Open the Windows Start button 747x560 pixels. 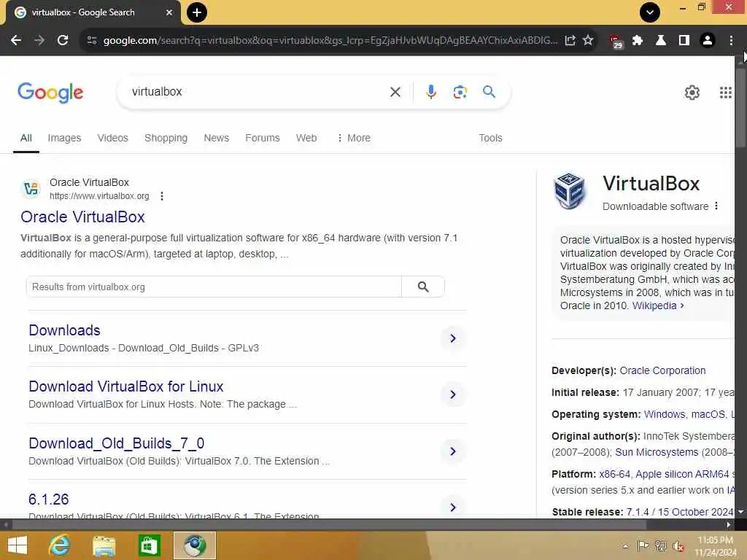[x=18, y=545]
